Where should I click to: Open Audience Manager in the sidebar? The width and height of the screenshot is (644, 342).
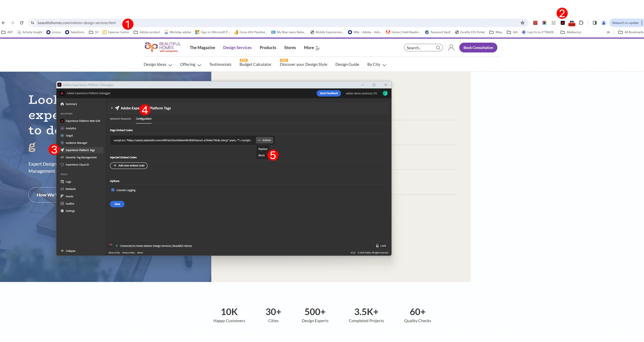tap(74, 143)
